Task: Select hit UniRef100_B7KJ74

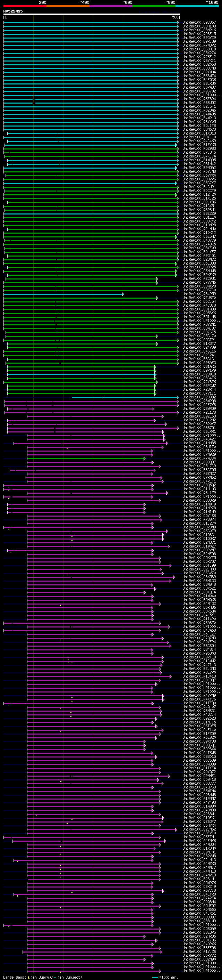Action: [199, 156]
